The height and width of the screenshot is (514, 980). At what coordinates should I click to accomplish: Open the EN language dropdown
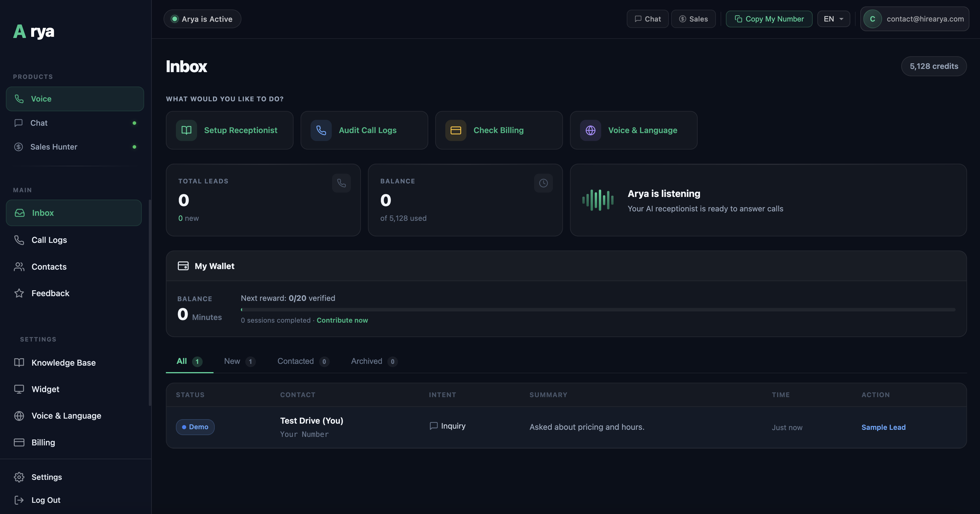[833, 19]
